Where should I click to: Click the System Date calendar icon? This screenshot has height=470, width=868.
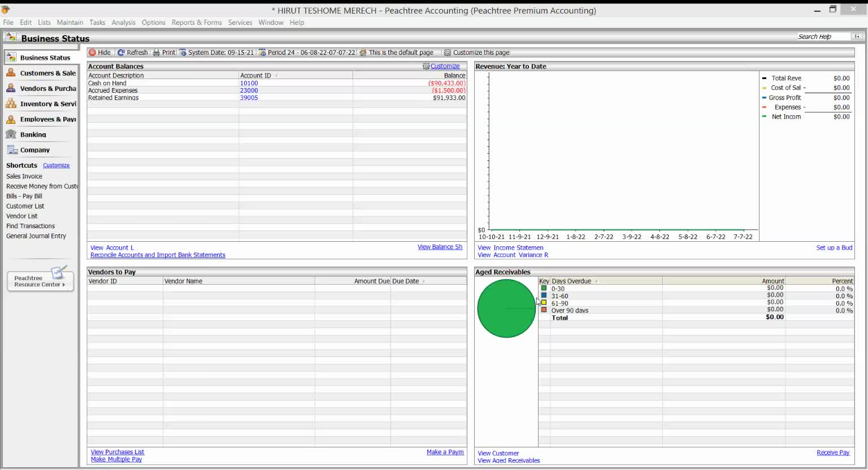(x=183, y=53)
